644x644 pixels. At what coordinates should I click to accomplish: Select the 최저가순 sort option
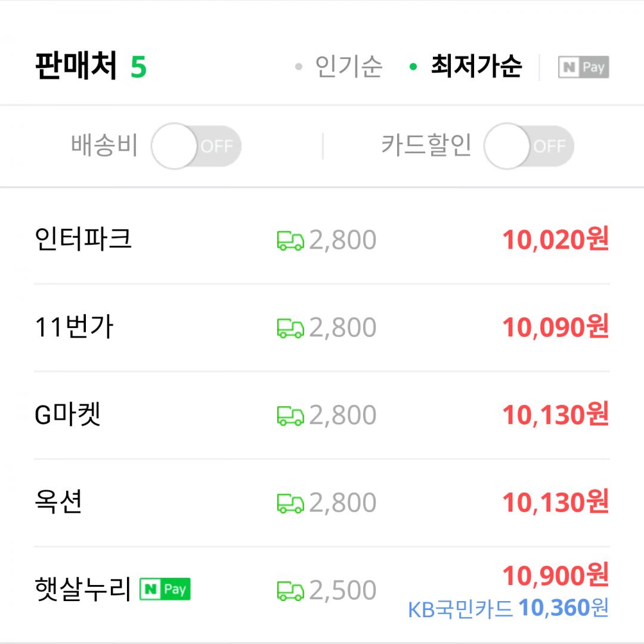[476, 67]
